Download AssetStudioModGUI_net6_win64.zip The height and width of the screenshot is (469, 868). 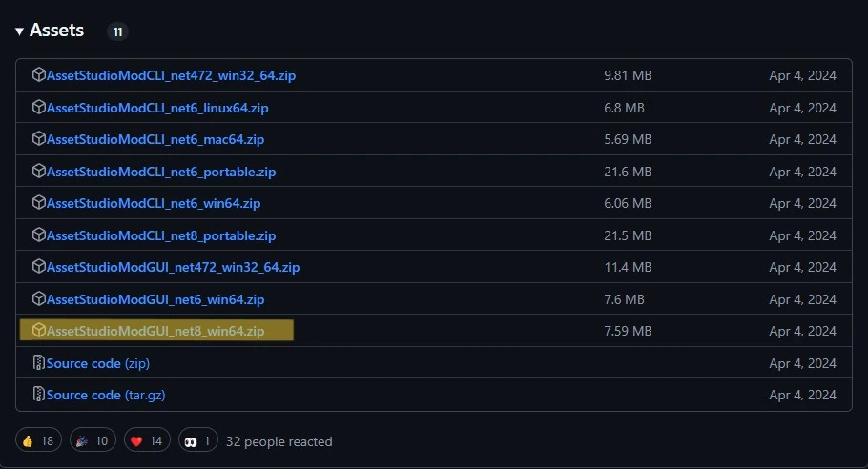(x=155, y=299)
